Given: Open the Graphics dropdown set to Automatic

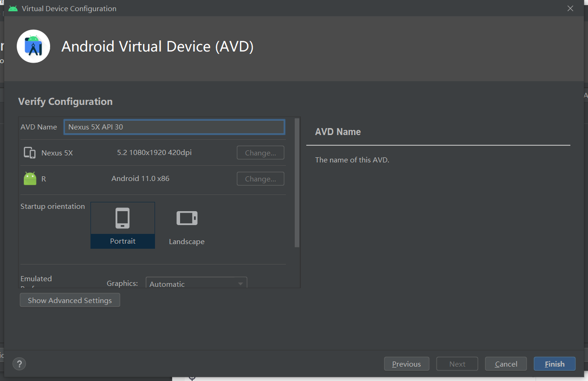Looking at the screenshot, I should [x=196, y=283].
